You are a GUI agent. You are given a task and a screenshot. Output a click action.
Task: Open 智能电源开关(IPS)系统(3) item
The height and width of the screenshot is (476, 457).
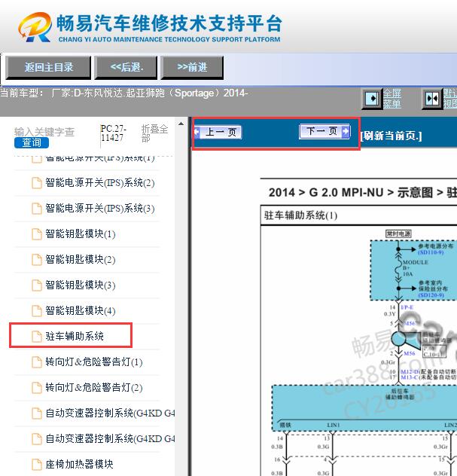coord(100,208)
